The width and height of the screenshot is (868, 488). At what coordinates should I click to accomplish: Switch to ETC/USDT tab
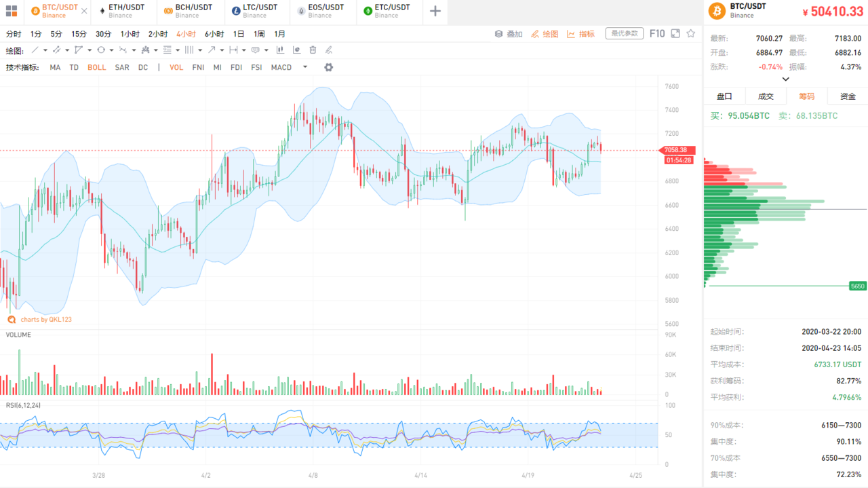(391, 11)
